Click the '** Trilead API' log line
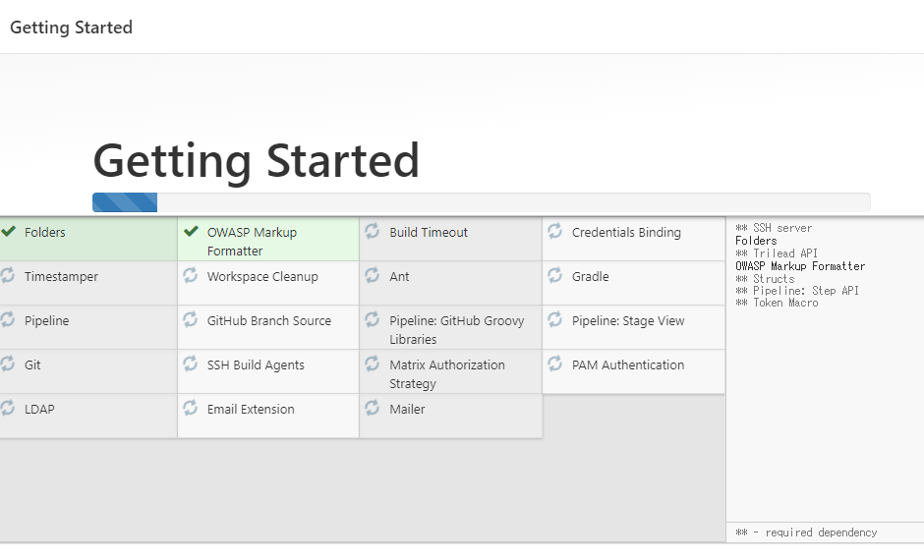This screenshot has width=924, height=560. pos(777,253)
